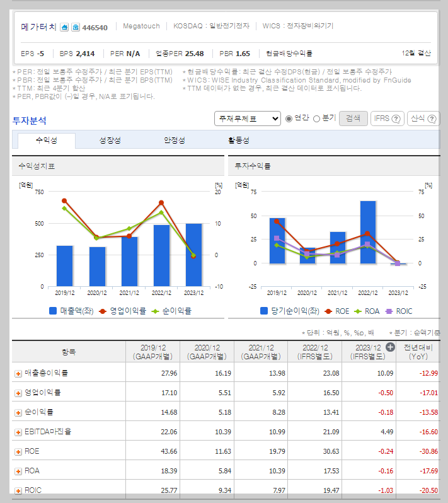The width and height of the screenshot is (448, 503).
Task: Switch to the 안정성 tab
Action: pyautogui.click(x=175, y=141)
